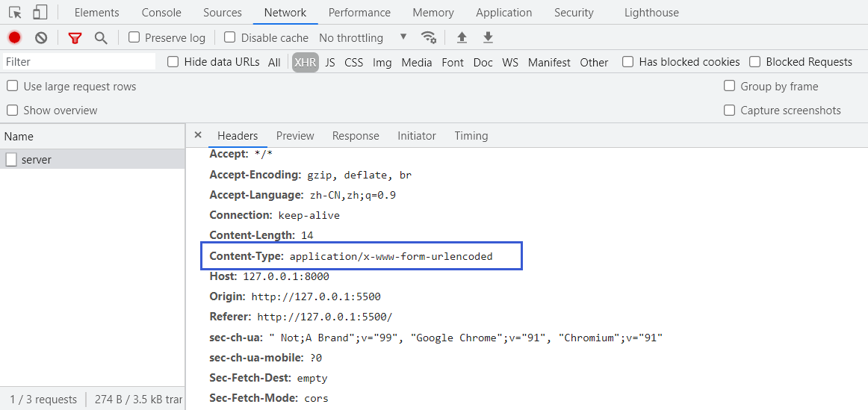Check Blocked Requests option
The image size is (868, 410).
point(754,61)
